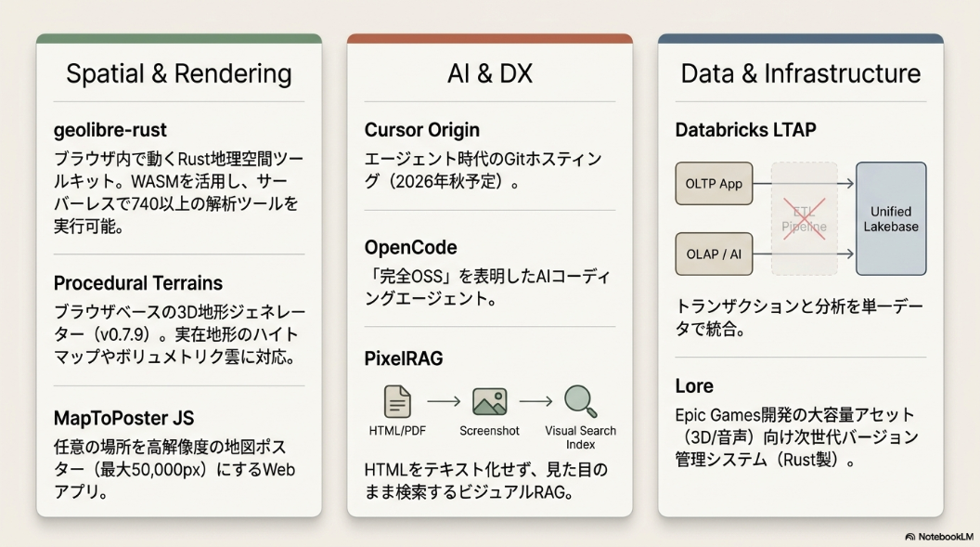The width and height of the screenshot is (980, 547).
Task: Click the Databricks LTAP title
Action: (745, 130)
